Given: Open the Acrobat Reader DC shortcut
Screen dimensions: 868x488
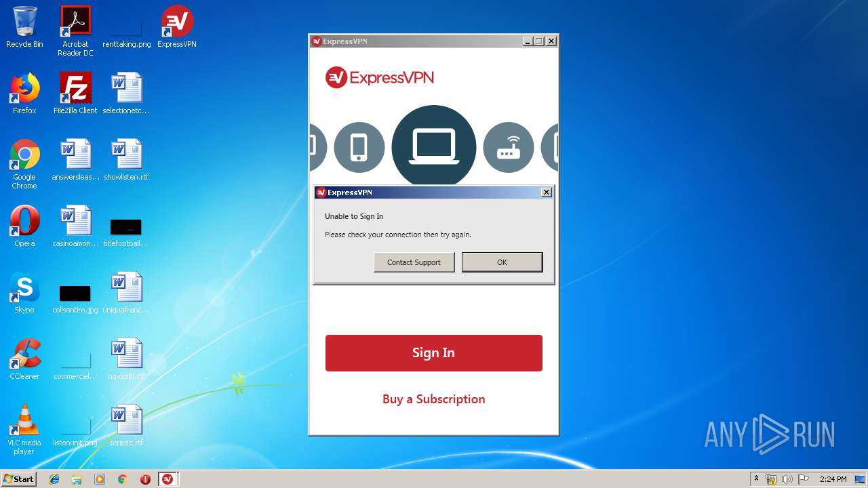Looking at the screenshot, I should (75, 31).
